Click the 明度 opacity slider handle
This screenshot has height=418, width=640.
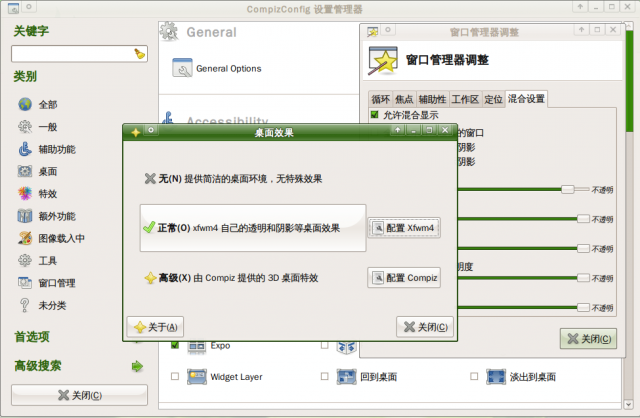point(583,278)
